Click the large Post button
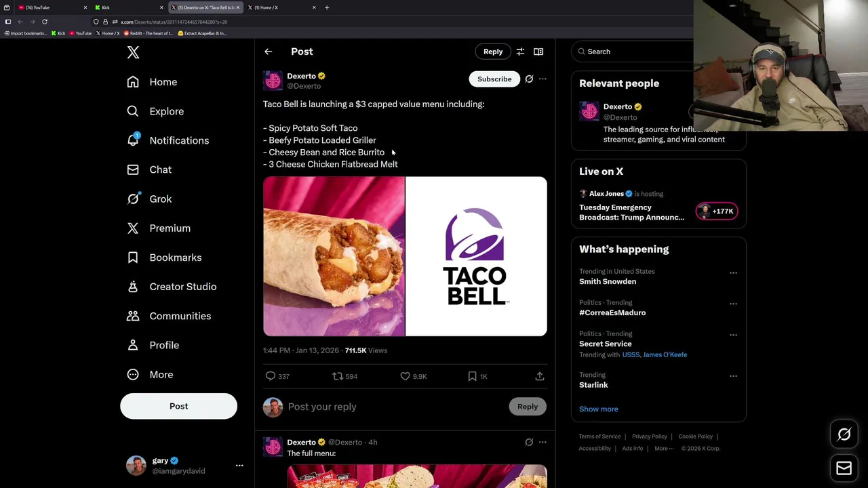The height and width of the screenshot is (488, 868). pyautogui.click(x=178, y=406)
